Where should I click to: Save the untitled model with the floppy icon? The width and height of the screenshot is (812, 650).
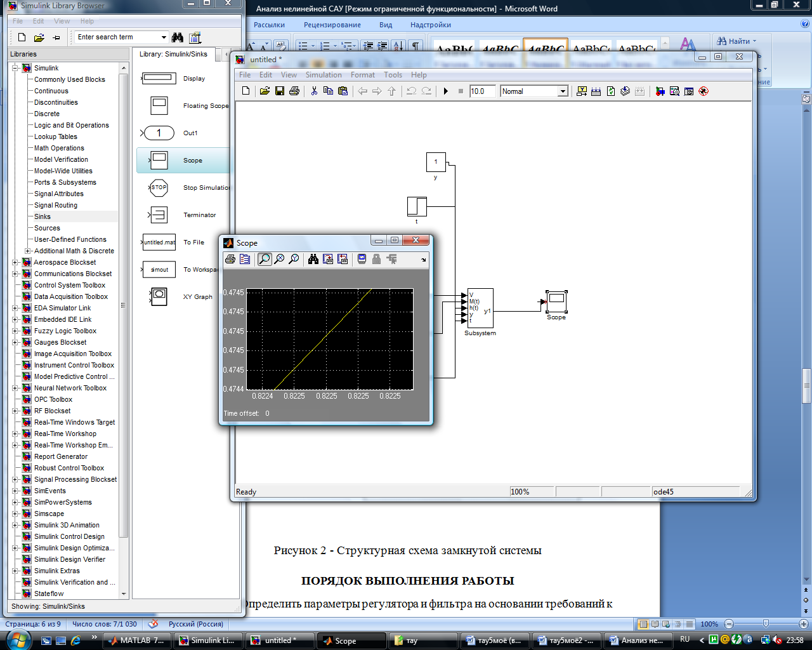(x=280, y=91)
